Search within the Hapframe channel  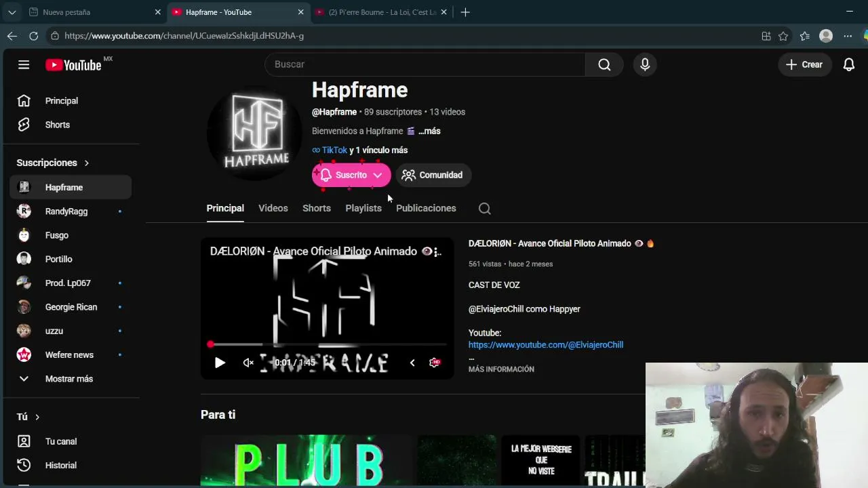pyautogui.click(x=484, y=209)
